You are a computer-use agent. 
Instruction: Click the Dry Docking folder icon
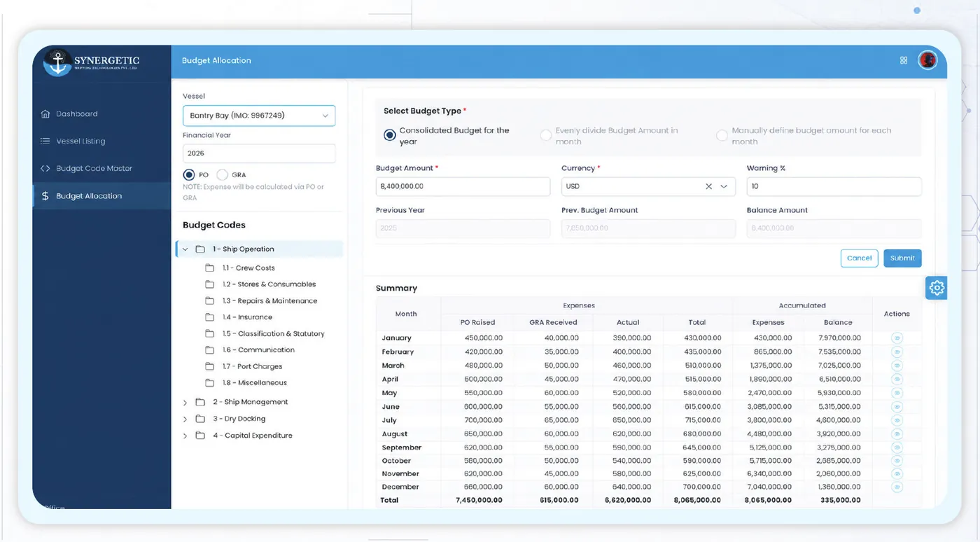pyautogui.click(x=200, y=419)
